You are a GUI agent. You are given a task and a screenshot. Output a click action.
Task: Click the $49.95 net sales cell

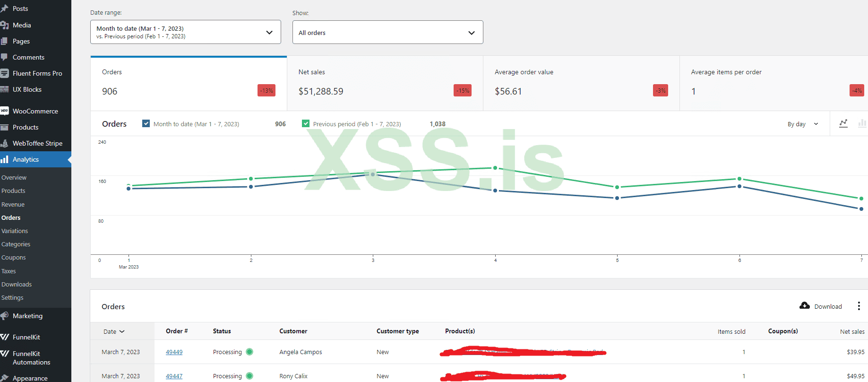click(x=856, y=376)
